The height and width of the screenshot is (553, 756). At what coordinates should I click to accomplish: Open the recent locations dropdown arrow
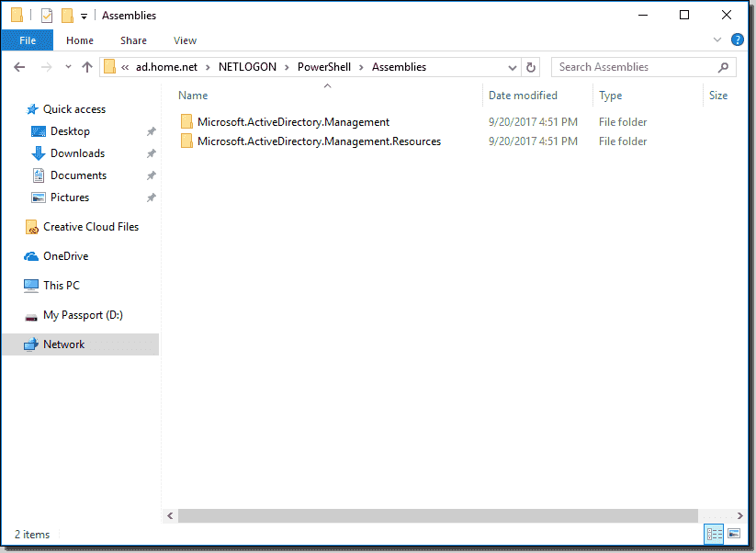69,67
